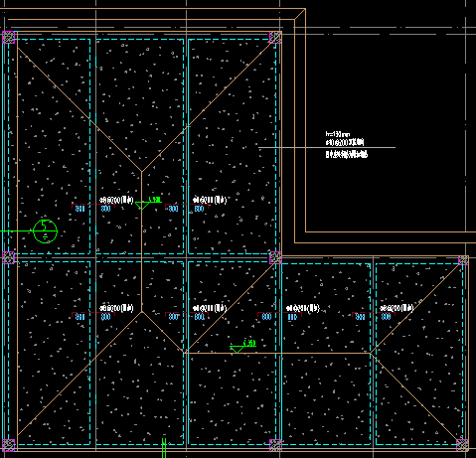Click the upper green elevation triangle symbol
The image size is (476, 458).
click(x=142, y=206)
